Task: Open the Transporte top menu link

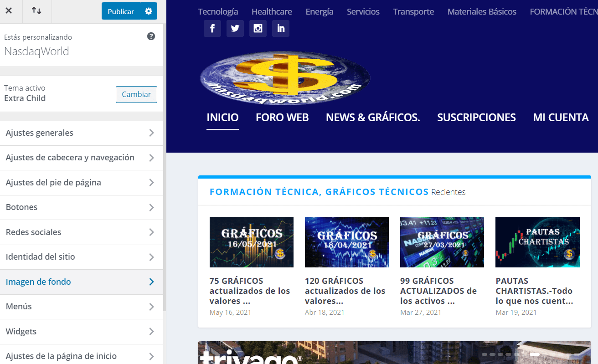Action: 413,12
